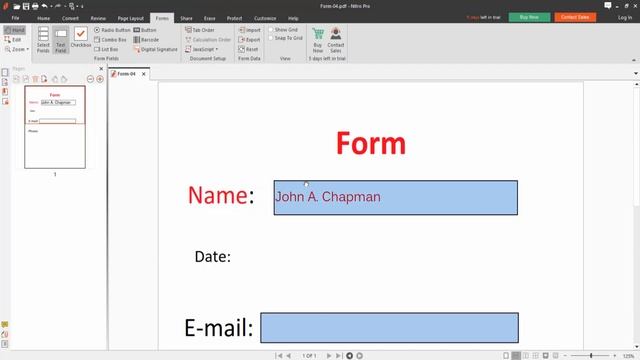This screenshot has height=360, width=640.
Task: Click the chat notification icon in title bar
Action: [607, 5]
